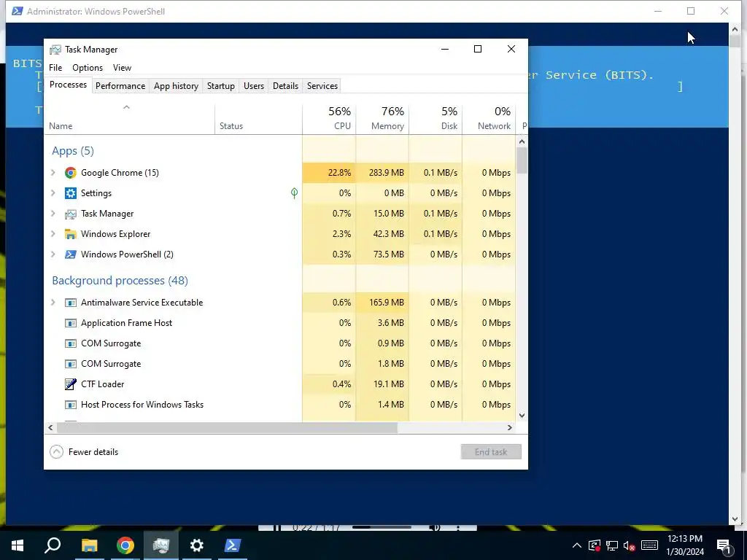
Task: Click the Windows Explorer folder icon
Action: point(71,234)
